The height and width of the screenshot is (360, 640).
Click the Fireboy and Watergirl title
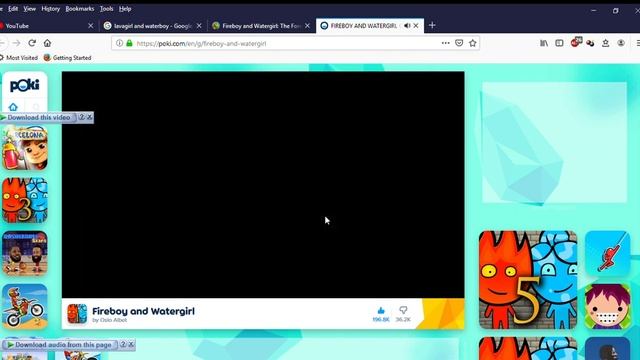(143, 311)
